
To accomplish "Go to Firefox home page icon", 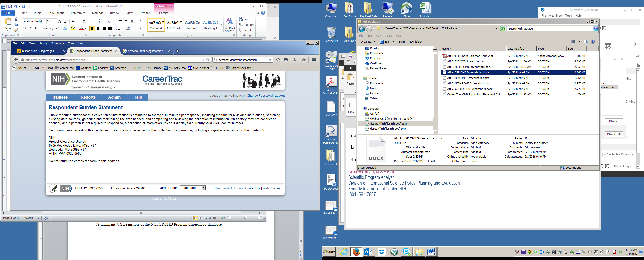I will pyautogui.click(x=304, y=60).
